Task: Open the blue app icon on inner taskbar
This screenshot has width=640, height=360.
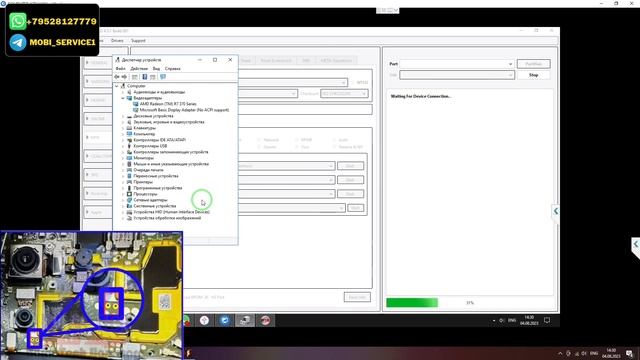Action: (224, 320)
